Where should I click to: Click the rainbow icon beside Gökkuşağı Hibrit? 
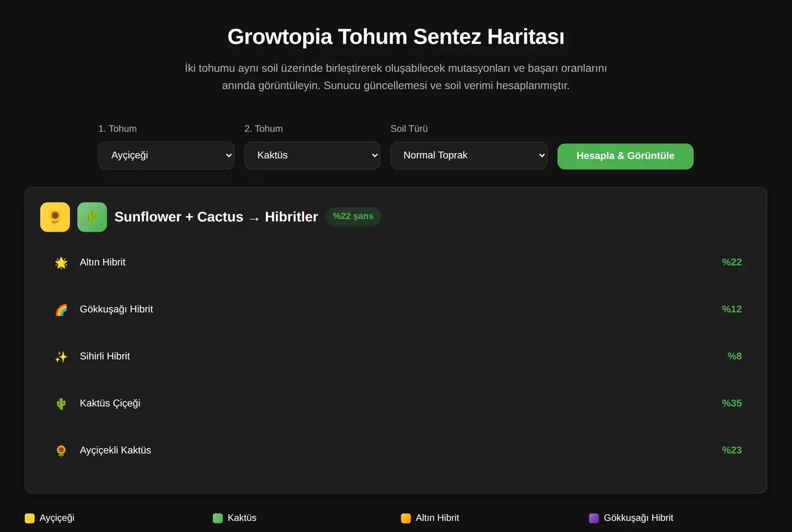pyautogui.click(x=61, y=310)
